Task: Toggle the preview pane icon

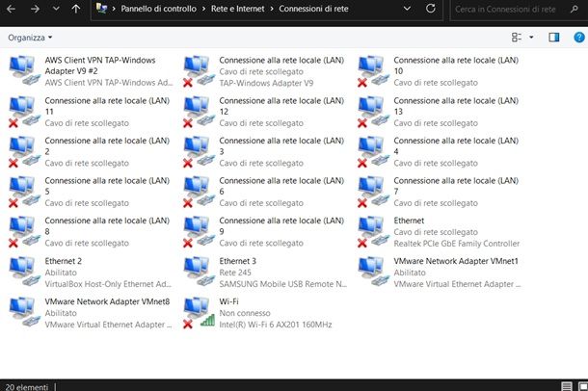Action: 554,37
